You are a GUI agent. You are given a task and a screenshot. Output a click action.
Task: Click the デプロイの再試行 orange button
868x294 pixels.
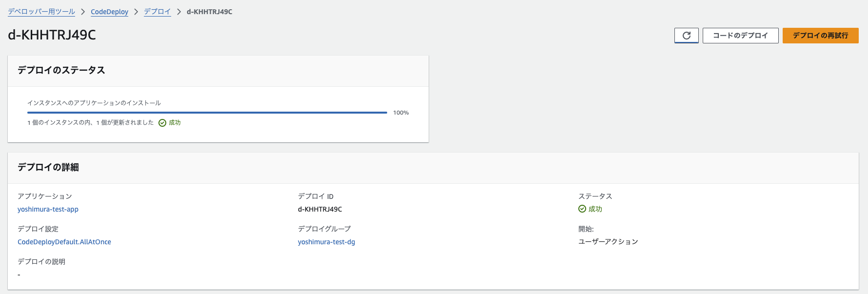(820, 36)
